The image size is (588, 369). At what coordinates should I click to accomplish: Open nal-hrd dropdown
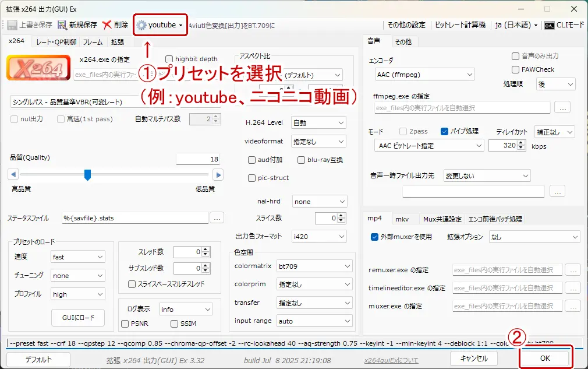tap(320, 202)
